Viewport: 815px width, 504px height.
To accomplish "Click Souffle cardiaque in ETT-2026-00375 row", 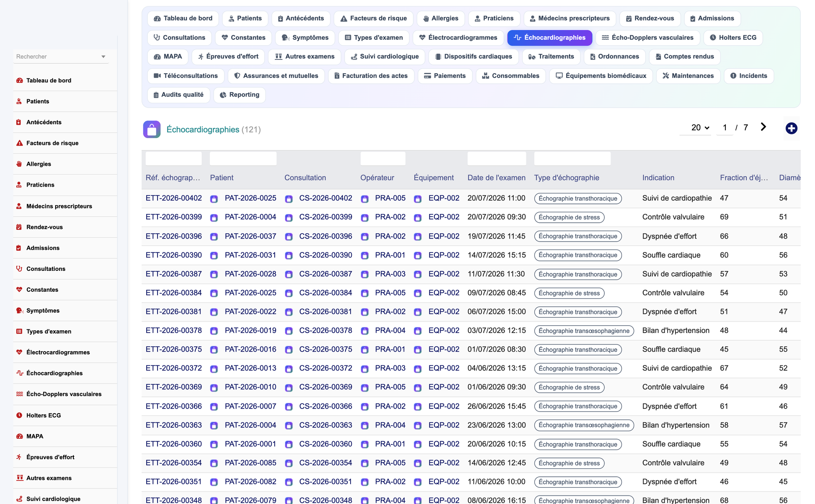I will [x=671, y=349].
